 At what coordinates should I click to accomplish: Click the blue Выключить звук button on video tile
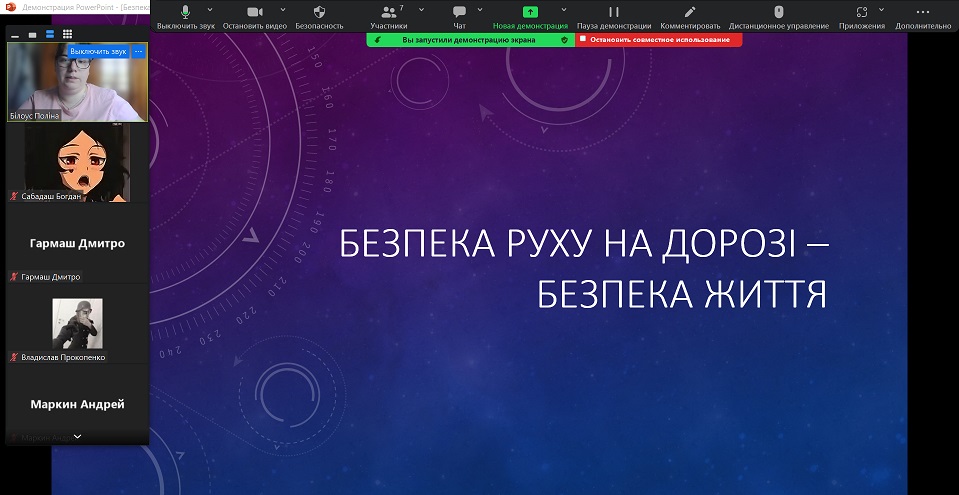click(x=98, y=51)
